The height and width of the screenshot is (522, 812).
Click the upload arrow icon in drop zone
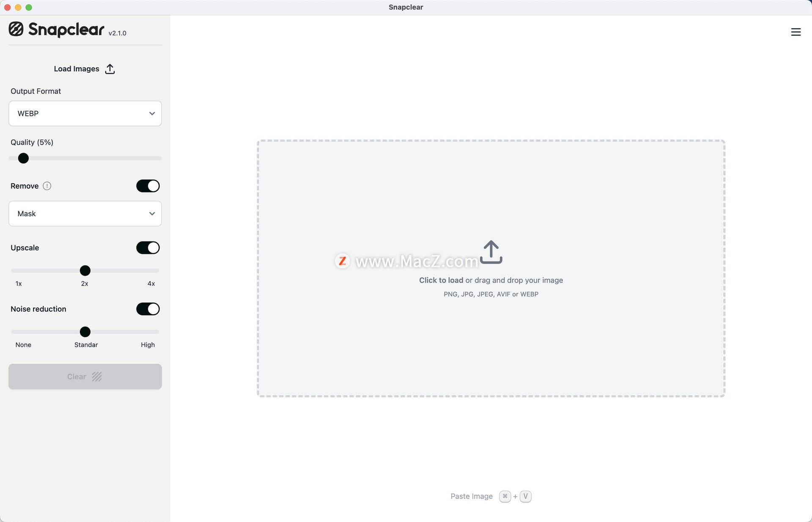tap(491, 252)
